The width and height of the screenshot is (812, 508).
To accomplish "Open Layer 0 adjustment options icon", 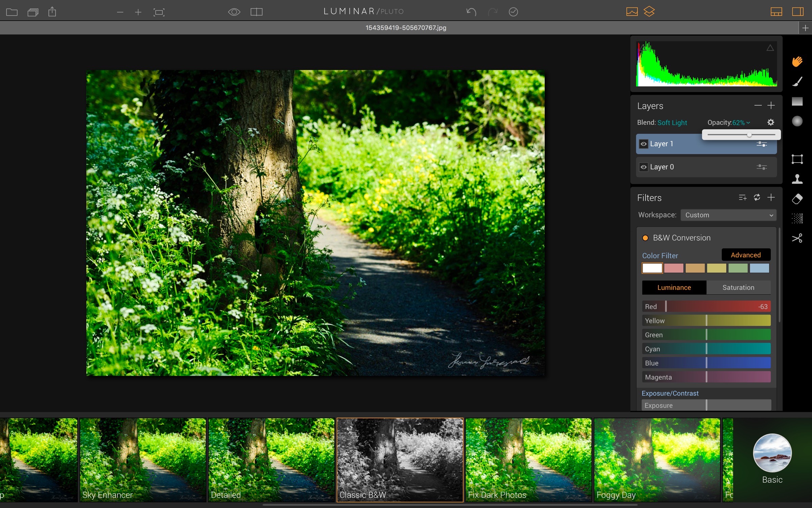I will coord(762,167).
